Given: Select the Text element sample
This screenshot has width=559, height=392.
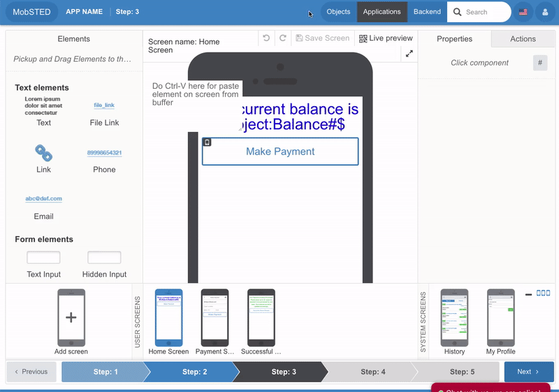Looking at the screenshot, I should click(43, 111).
